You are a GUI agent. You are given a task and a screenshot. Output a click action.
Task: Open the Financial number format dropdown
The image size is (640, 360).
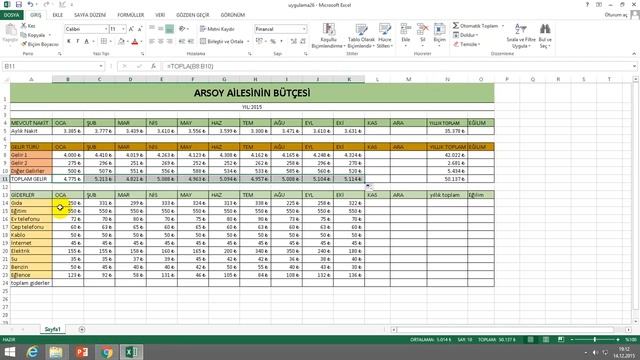304,29
